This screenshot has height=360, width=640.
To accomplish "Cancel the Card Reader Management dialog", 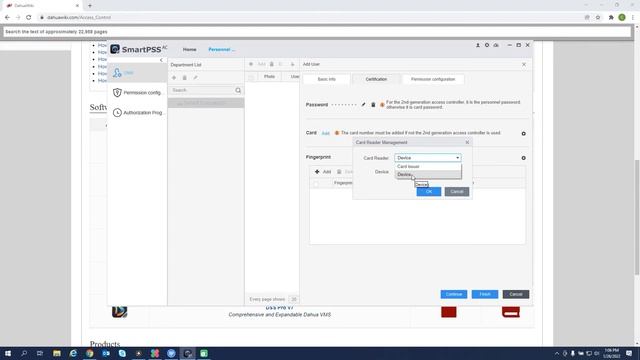I will (x=457, y=192).
